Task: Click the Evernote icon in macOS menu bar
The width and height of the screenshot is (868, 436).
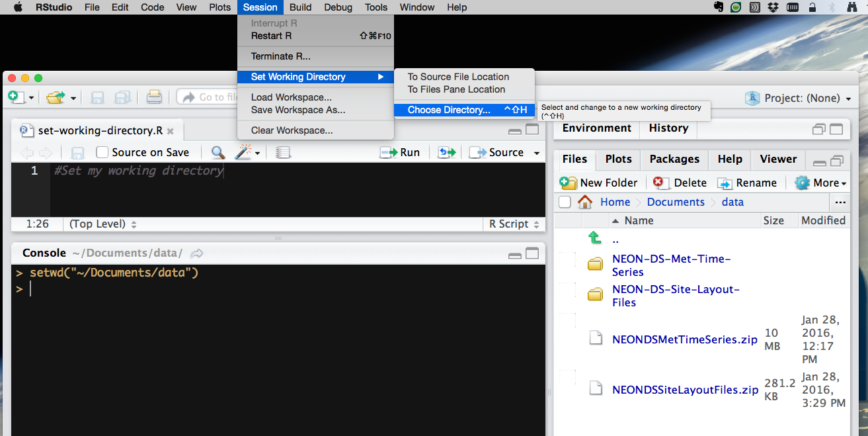Action: point(719,7)
